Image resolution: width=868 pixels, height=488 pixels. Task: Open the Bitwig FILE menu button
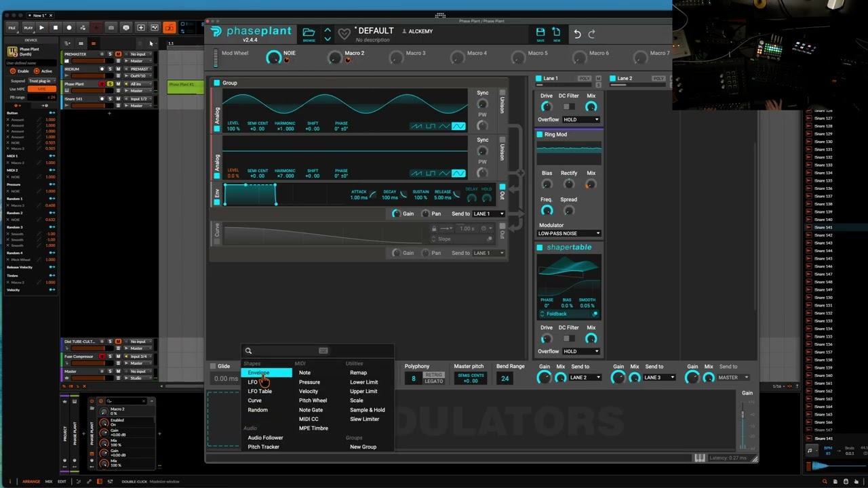(12, 28)
